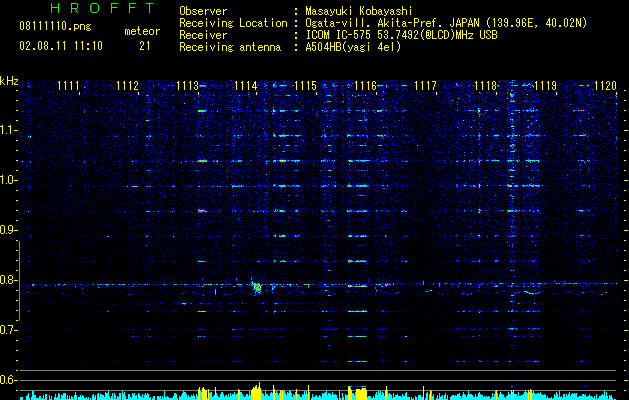Click the 0.9 frequency axis label
Screen dimensions: 629x400
point(7,230)
